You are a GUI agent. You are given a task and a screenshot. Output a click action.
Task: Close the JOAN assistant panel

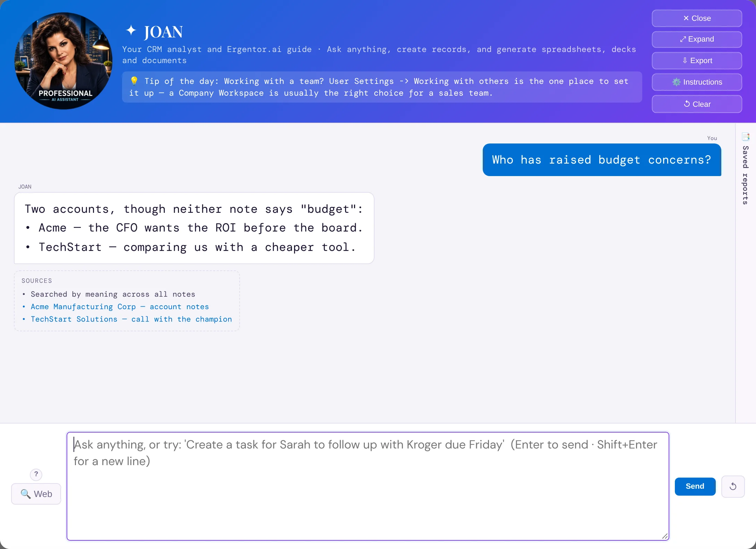point(697,18)
